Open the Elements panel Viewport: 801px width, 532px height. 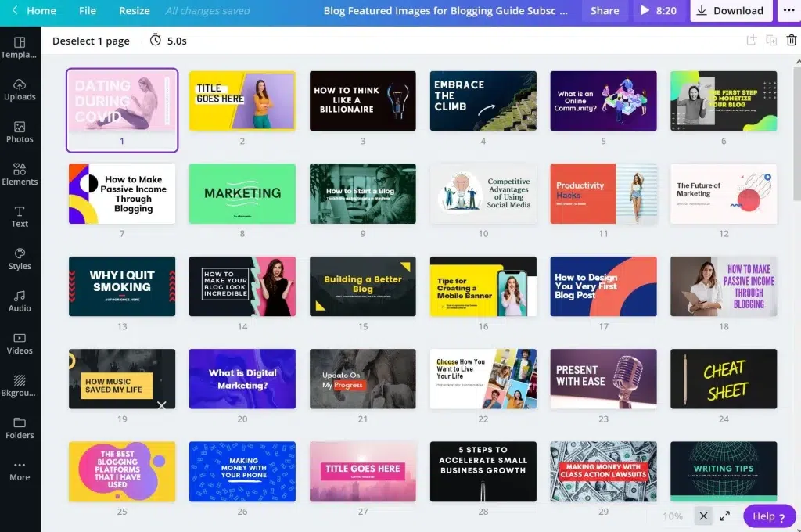20,175
